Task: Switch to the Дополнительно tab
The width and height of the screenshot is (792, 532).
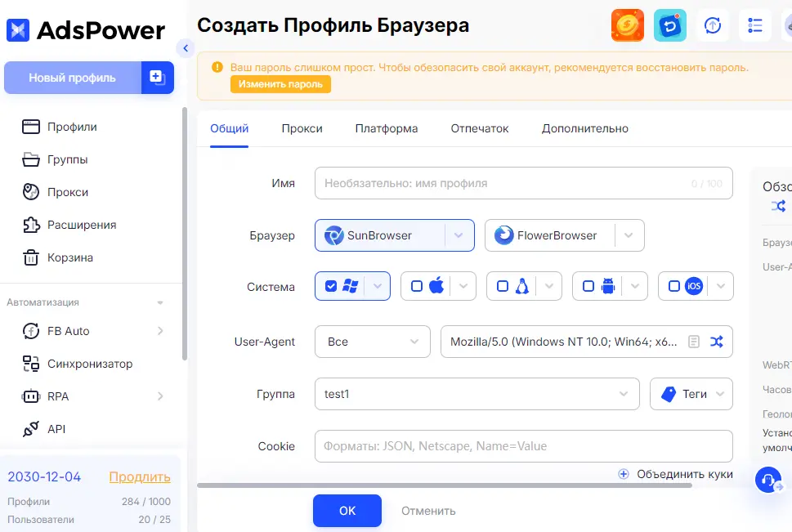Action: [585, 129]
